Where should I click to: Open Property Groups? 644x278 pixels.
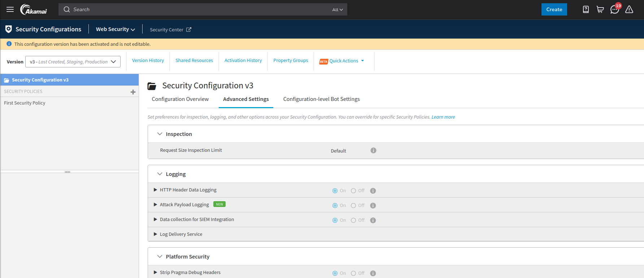coord(291,61)
